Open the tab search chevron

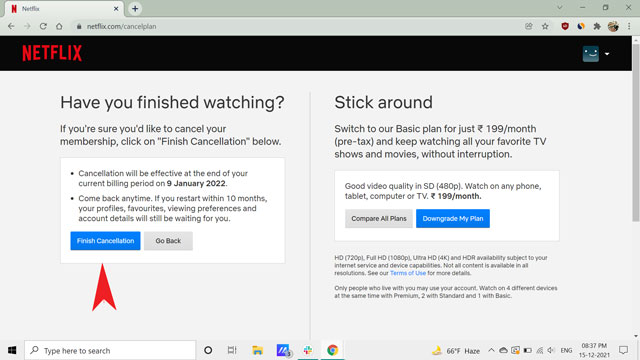tap(560, 7)
